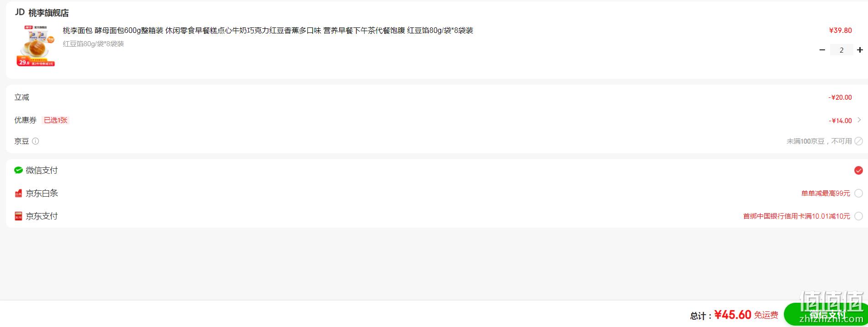The image size is (868, 327).
Task: Click the 京豆 info circle icon
Action: click(x=35, y=141)
